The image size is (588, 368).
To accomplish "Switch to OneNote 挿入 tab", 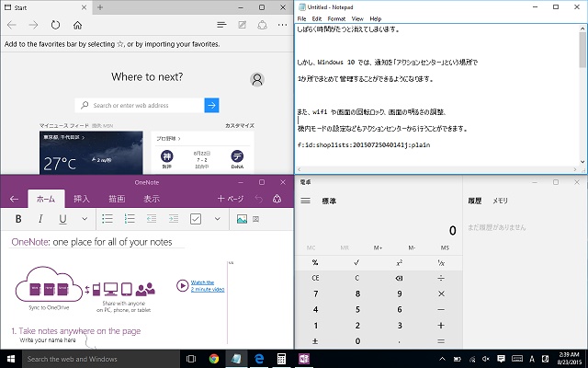I will tap(82, 199).
